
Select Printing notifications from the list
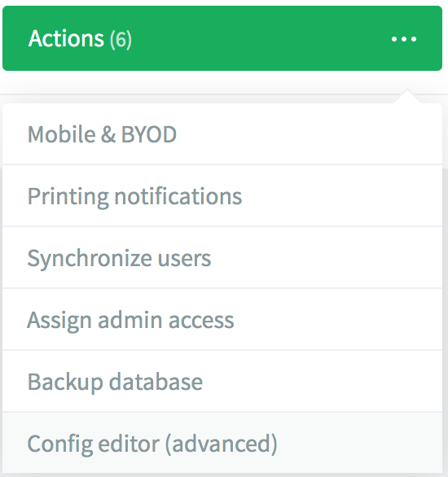point(222,195)
